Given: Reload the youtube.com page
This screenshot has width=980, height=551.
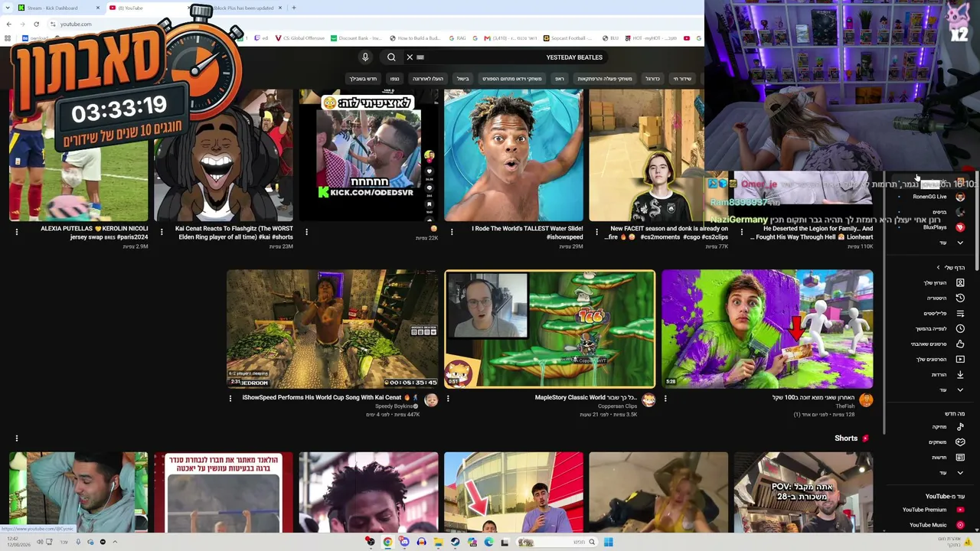Looking at the screenshot, I should click(36, 24).
